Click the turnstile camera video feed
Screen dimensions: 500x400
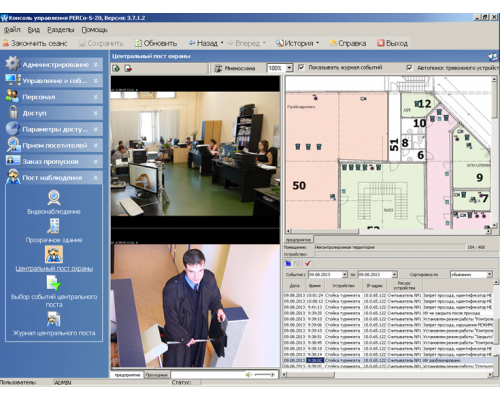pyautogui.click(x=195, y=306)
